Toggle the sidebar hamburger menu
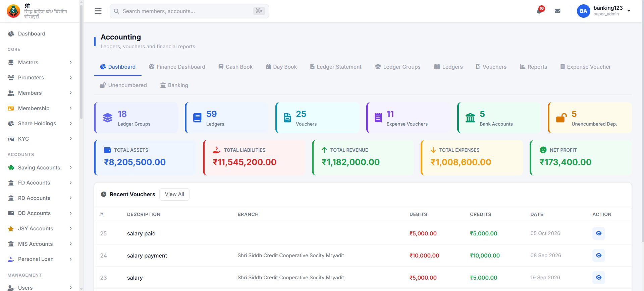Image resolution: width=644 pixels, height=291 pixels. coord(98,11)
